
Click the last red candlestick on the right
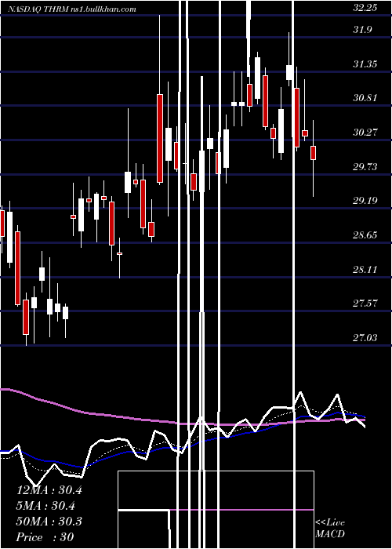pyautogui.click(x=314, y=153)
